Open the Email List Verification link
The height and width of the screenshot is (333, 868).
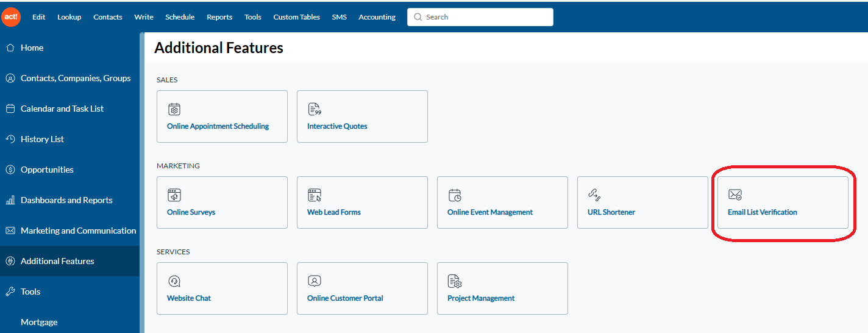763,212
